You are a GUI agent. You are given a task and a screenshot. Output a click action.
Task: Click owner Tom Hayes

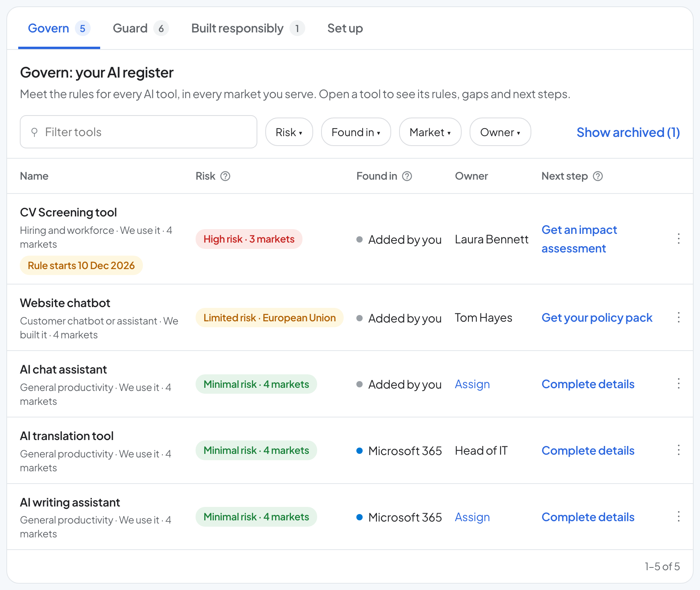tap(483, 318)
